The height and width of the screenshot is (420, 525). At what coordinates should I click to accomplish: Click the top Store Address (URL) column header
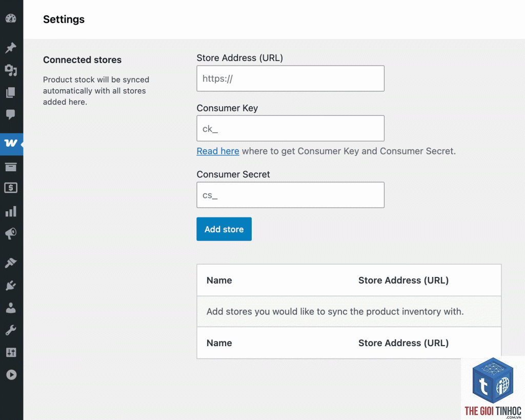pos(403,281)
